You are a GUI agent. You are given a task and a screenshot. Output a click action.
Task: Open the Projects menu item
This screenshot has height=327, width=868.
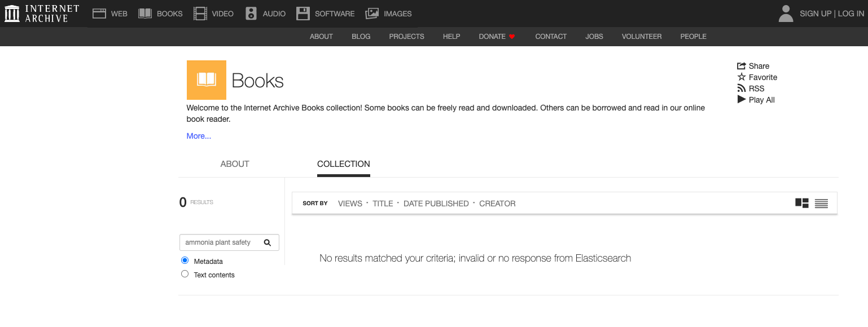(406, 37)
